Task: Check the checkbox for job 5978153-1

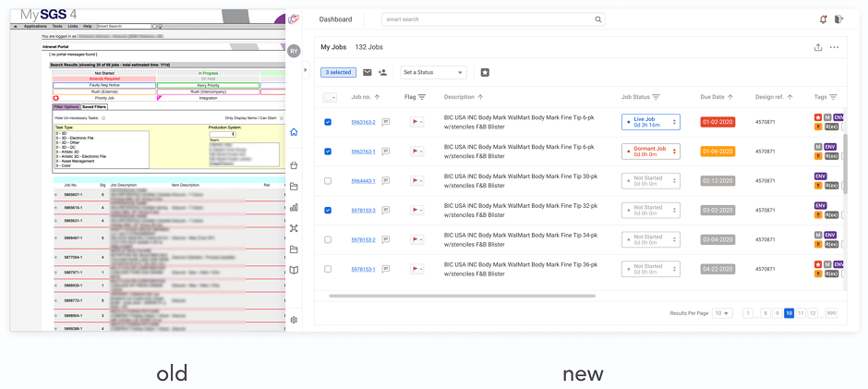Action: [x=328, y=269]
